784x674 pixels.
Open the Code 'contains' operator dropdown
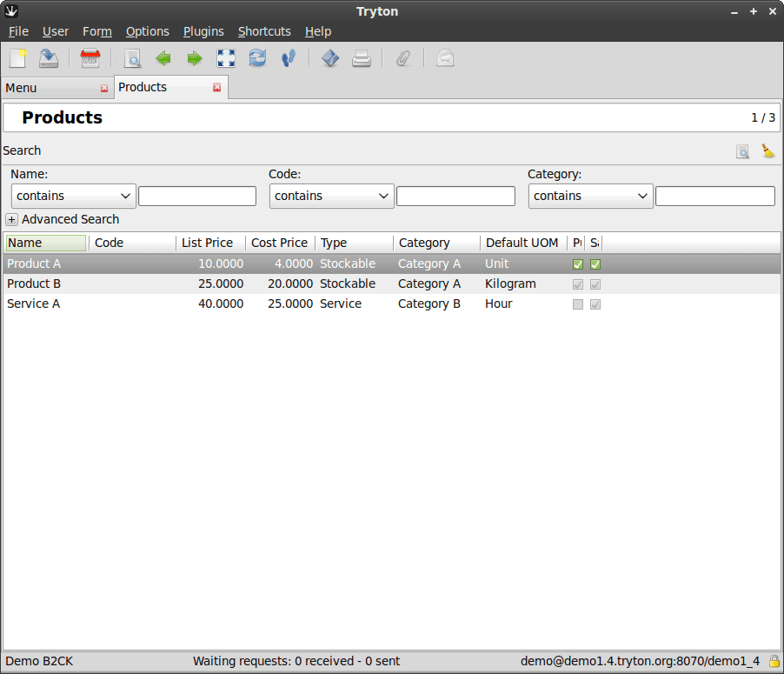[x=331, y=197]
